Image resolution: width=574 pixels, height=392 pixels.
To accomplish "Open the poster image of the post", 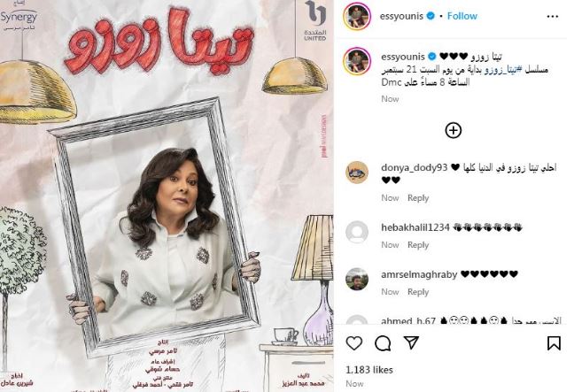I will click(167, 196).
